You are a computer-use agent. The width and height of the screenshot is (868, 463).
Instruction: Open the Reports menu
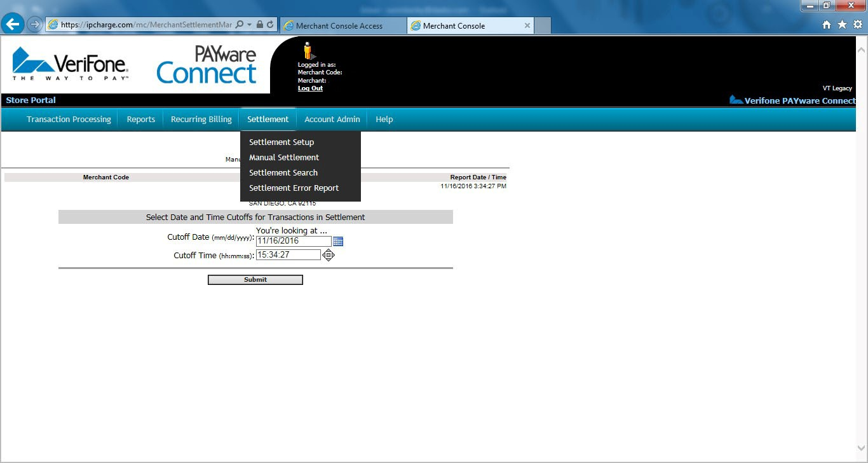(x=141, y=120)
